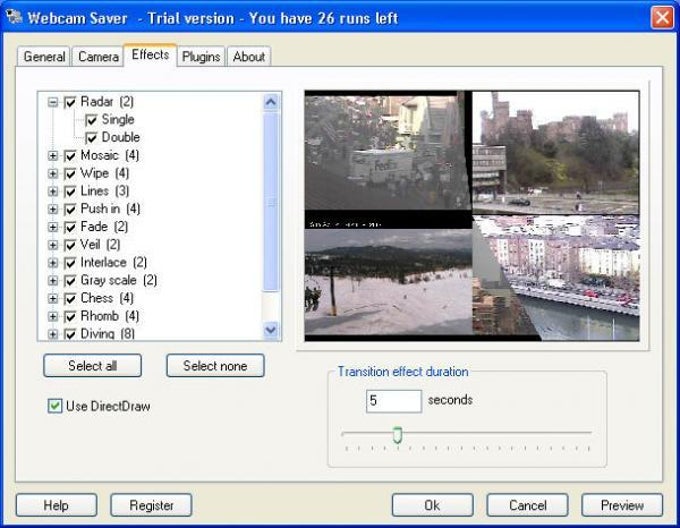Select the Mosaic (4) row label
Image resolution: width=680 pixels, height=528 pixels.
click(110, 155)
